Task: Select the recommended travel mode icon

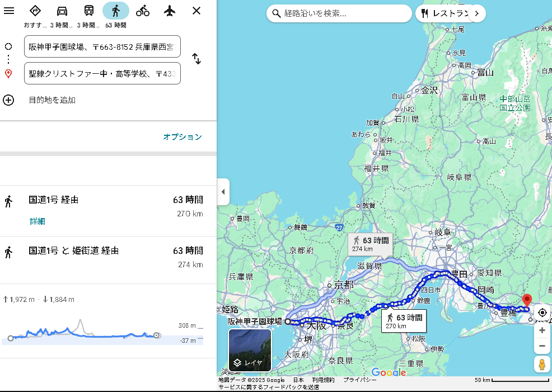Action: pyautogui.click(x=35, y=11)
